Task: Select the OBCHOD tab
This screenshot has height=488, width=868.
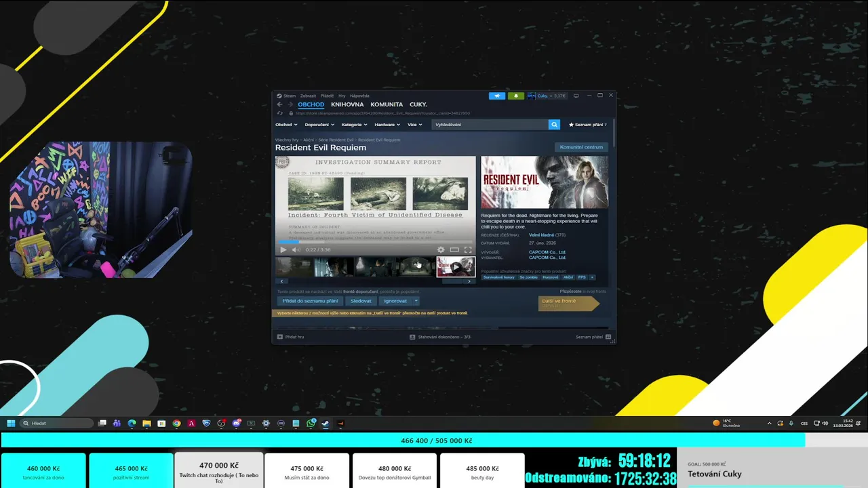Action: tap(311, 104)
